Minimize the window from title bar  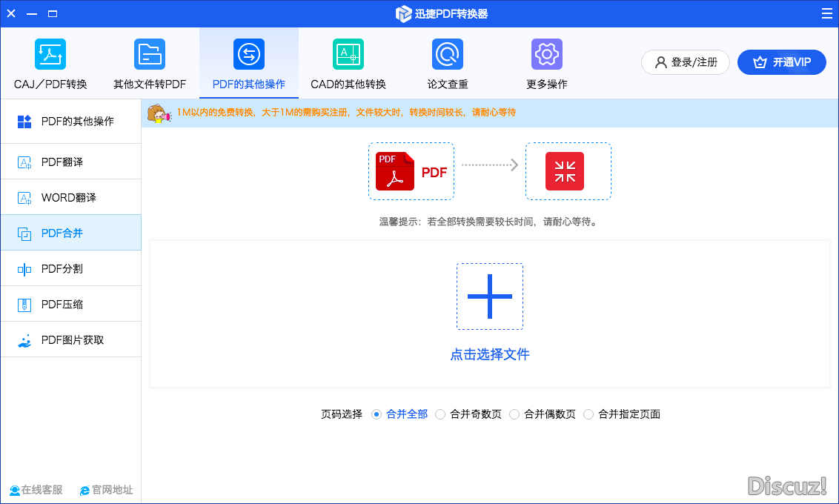click(x=32, y=13)
